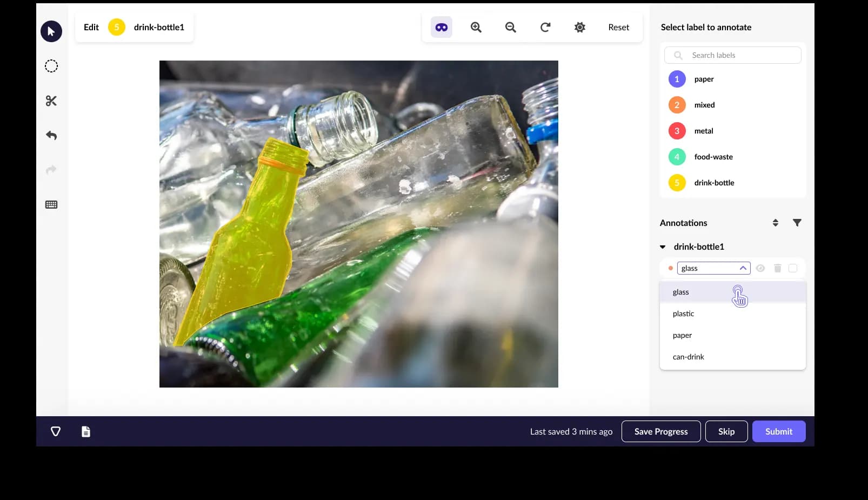
Task: Open the canvas settings gear
Action: tap(579, 27)
